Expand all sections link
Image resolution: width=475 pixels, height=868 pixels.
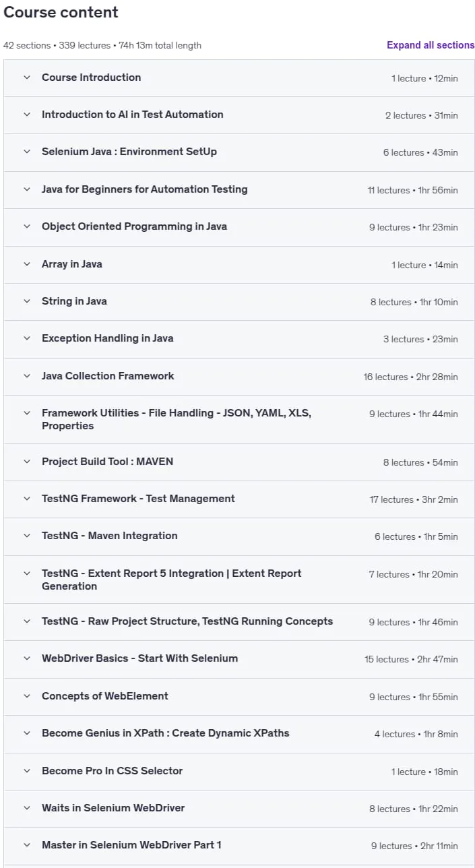pos(431,45)
